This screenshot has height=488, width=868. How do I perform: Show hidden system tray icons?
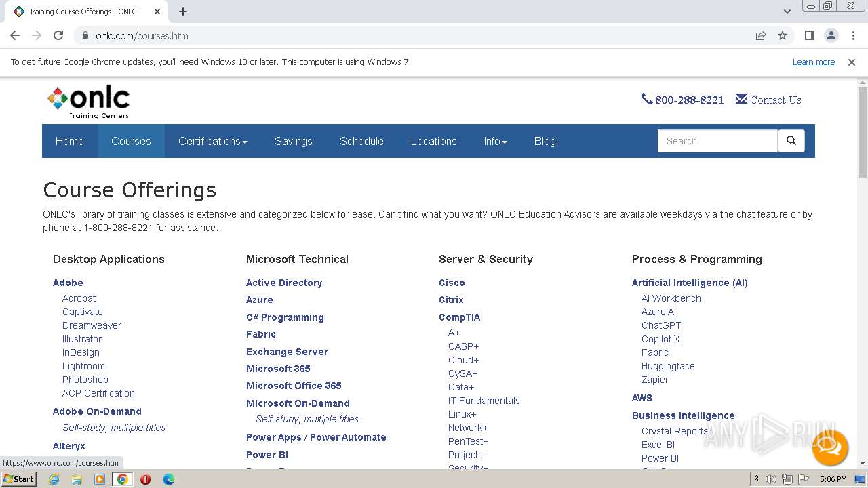[x=756, y=479]
